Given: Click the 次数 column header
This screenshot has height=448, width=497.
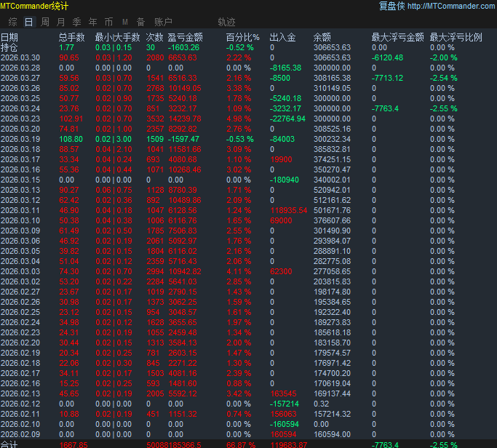Looking at the screenshot, I should point(154,37).
